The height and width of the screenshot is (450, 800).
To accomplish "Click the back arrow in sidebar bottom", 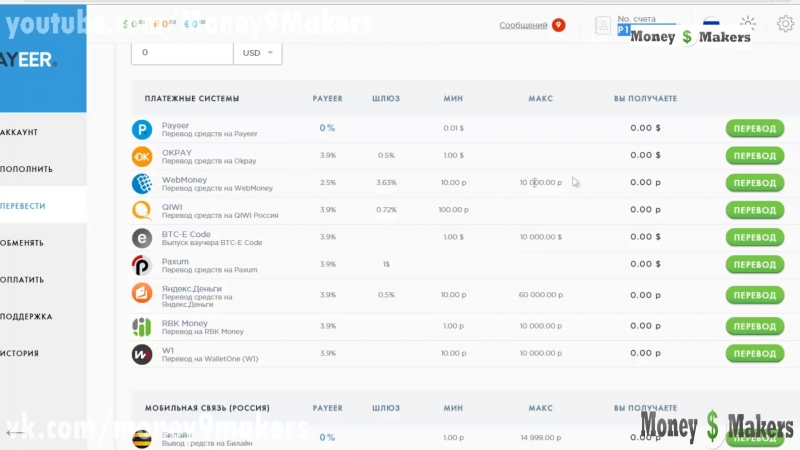I will point(15,433).
